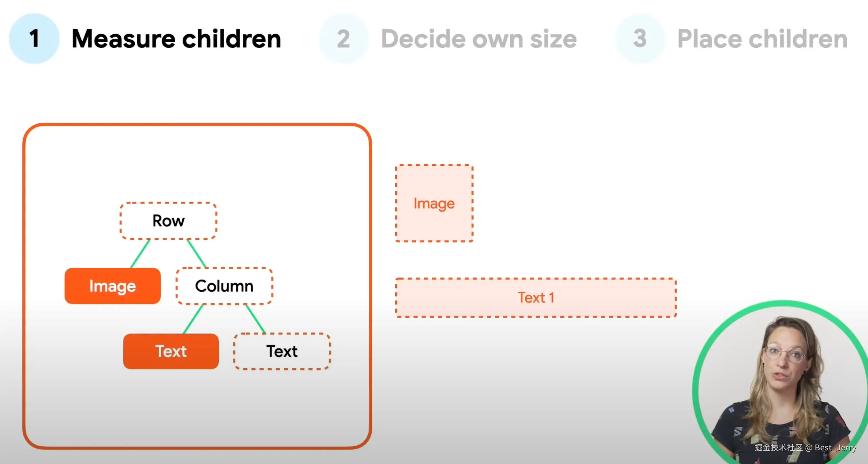868x464 pixels.
Task: Click the dashed Image box outside the tree
Action: pyautogui.click(x=434, y=203)
